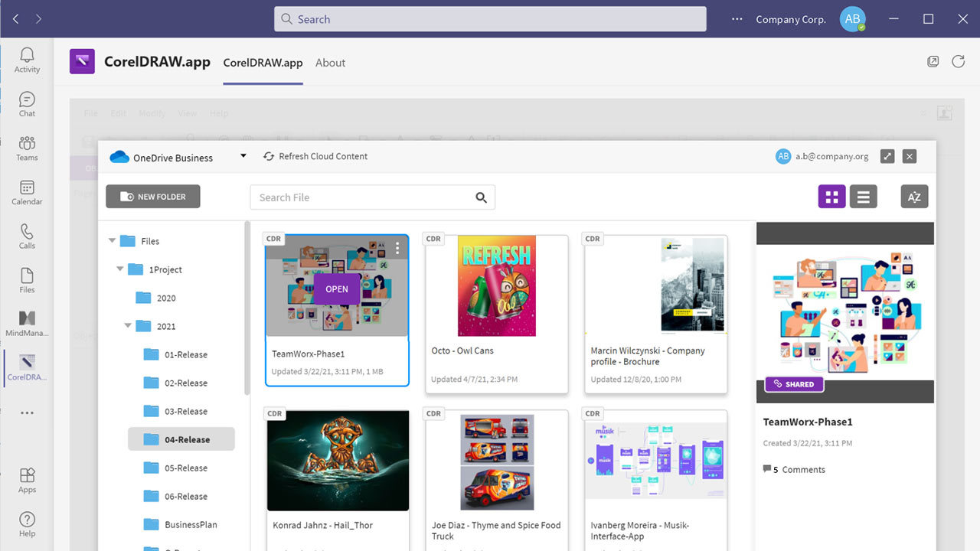980x551 pixels.
Task: Click Refresh Cloud Content
Action: [315, 156]
